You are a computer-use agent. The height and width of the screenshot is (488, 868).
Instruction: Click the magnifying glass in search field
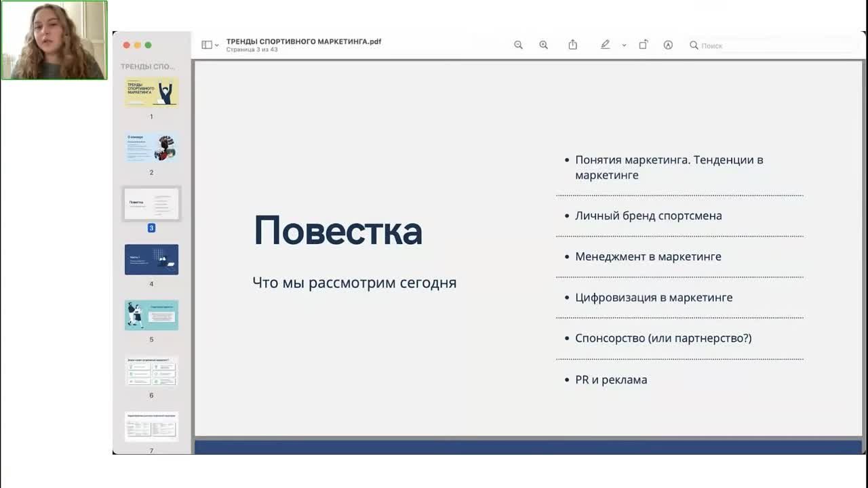(693, 45)
